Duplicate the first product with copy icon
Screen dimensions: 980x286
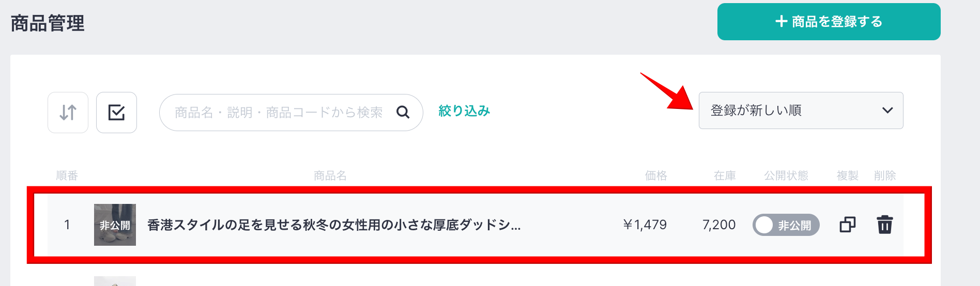click(x=847, y=225)
